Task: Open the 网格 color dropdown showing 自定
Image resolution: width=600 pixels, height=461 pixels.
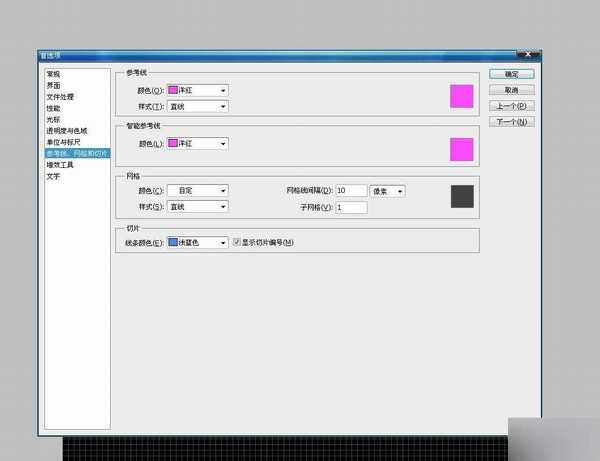Action: click(x=197, y=190)
